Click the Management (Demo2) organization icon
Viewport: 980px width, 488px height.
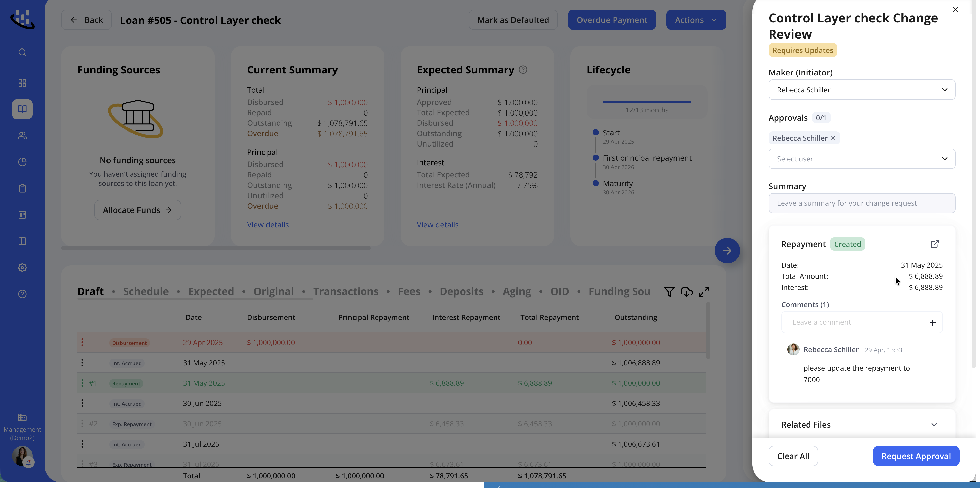pyautogui.click(x=22, y=417)
